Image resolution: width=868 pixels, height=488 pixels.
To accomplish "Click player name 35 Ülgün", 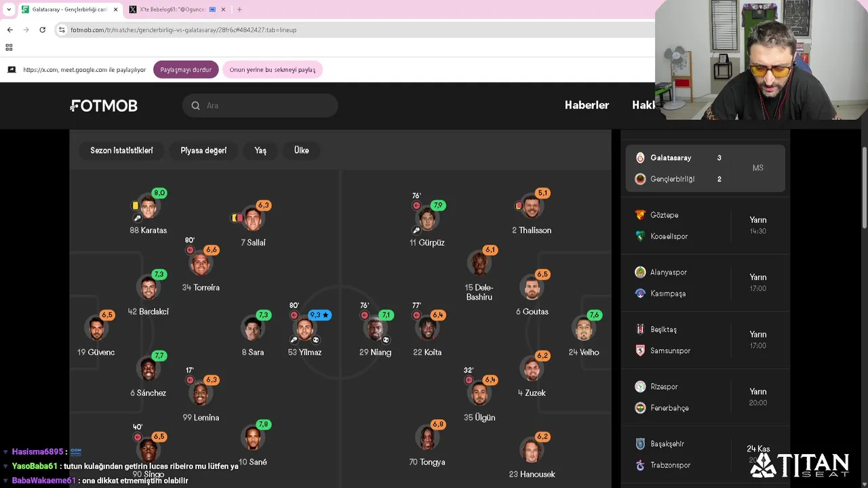I will click(479, 418).
